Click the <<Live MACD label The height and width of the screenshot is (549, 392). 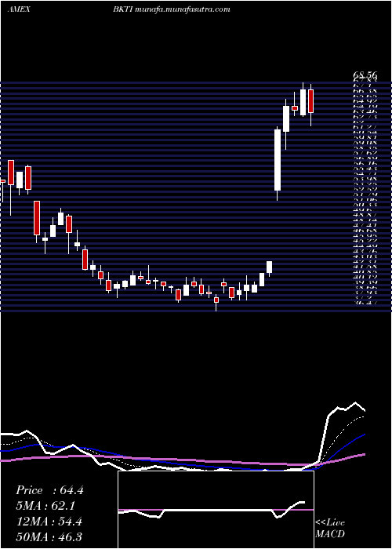point(330,529)
